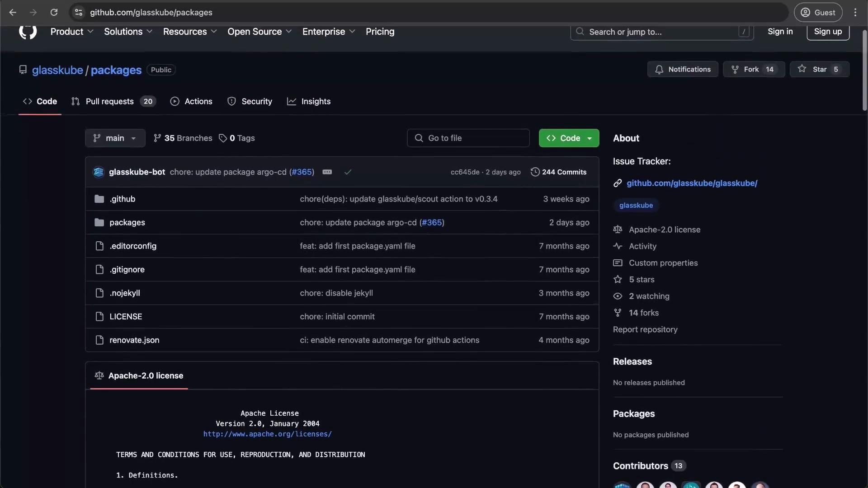Open the Security tab
The image size is (868, 488).
pos(250,101)
